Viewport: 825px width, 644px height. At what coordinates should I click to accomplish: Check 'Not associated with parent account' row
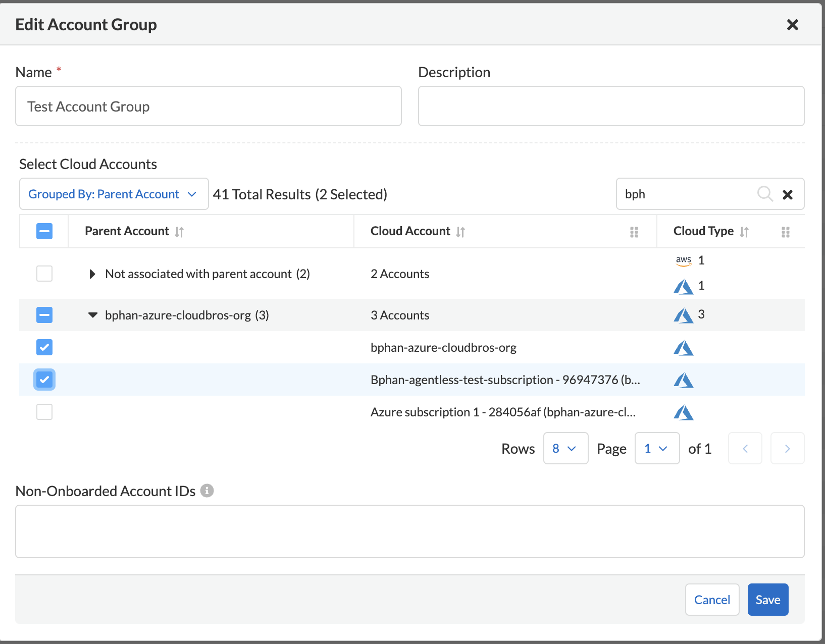pos(44,274)
